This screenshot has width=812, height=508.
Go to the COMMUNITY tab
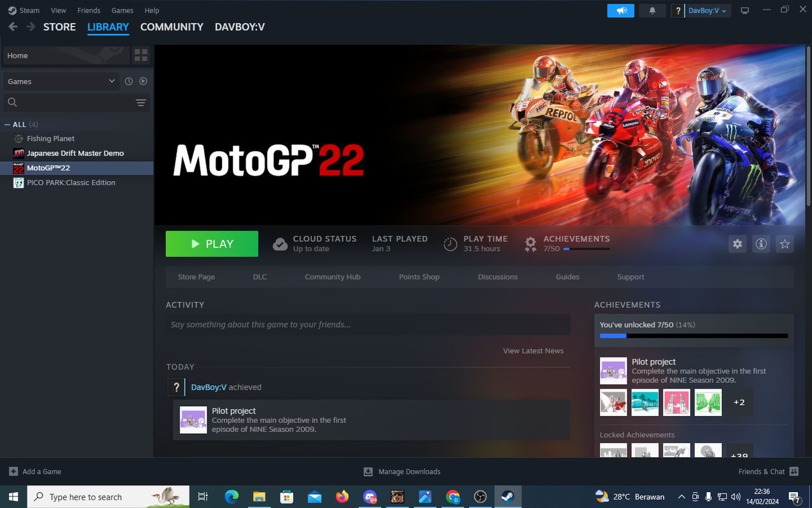pos(172,27)
